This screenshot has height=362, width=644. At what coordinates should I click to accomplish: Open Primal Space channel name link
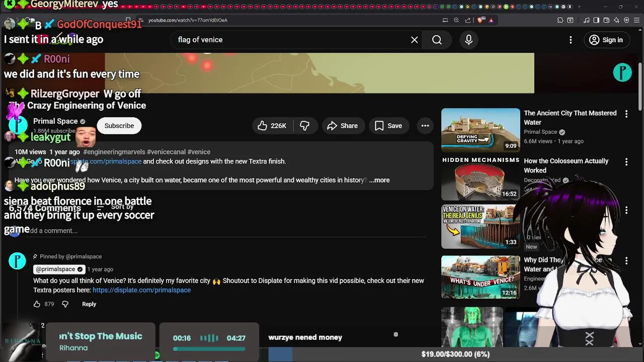pyautogui.click(x=55, y=121)
